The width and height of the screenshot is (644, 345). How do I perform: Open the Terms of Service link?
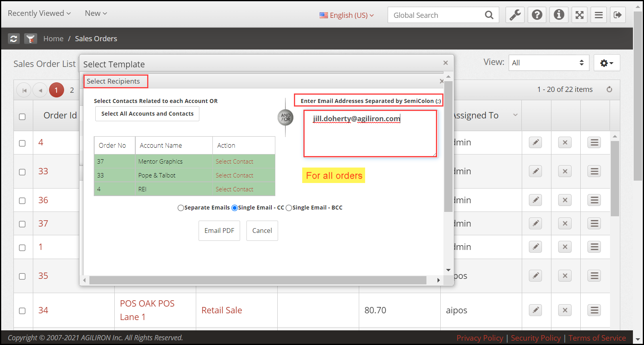597,338
